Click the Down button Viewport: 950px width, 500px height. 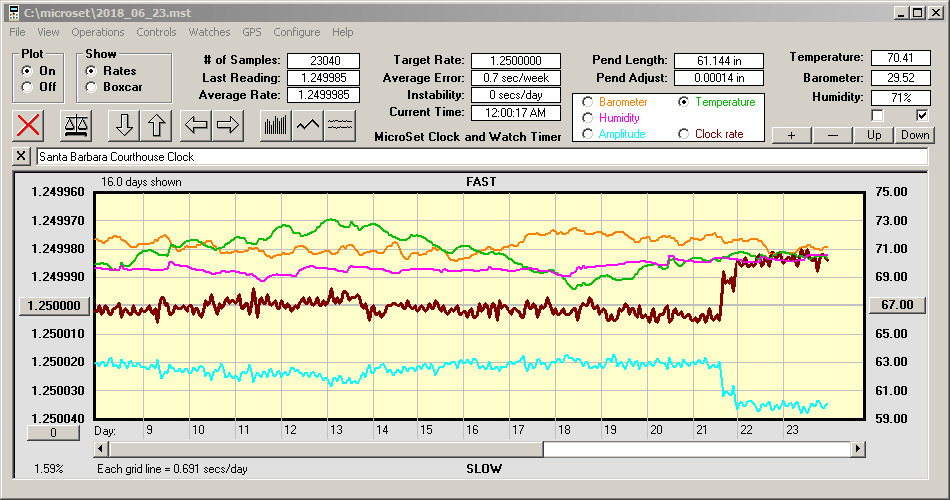tap(915, 135)
